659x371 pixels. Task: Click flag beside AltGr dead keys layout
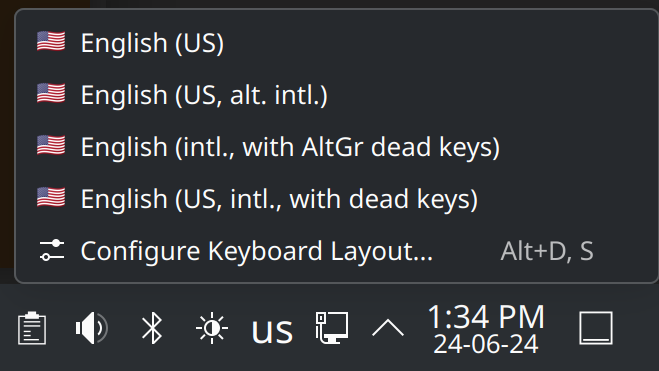point(51,145)
